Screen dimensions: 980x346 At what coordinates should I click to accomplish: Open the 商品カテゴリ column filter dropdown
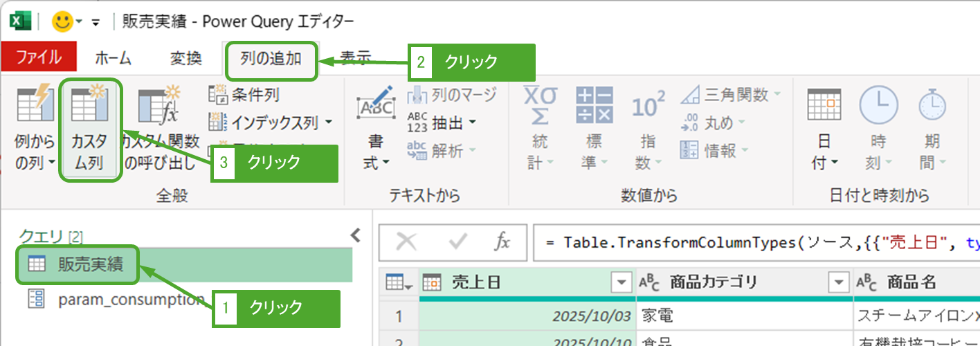click(x=838, y=282)
